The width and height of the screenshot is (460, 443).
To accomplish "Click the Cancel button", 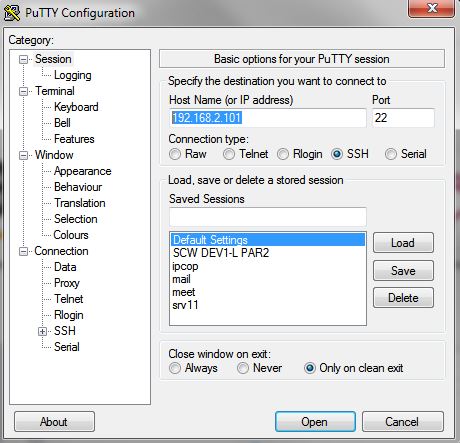I will click(403, 422).
